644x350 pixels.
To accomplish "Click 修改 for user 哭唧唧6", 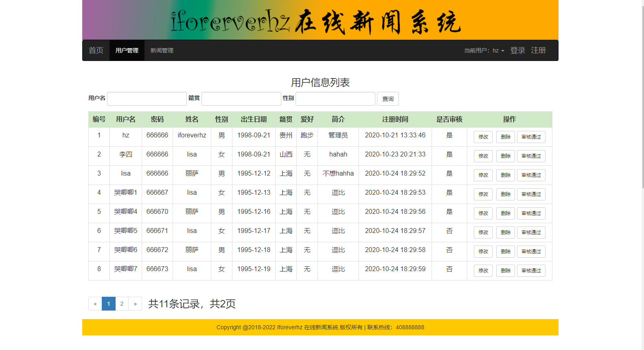I will 483,252.
